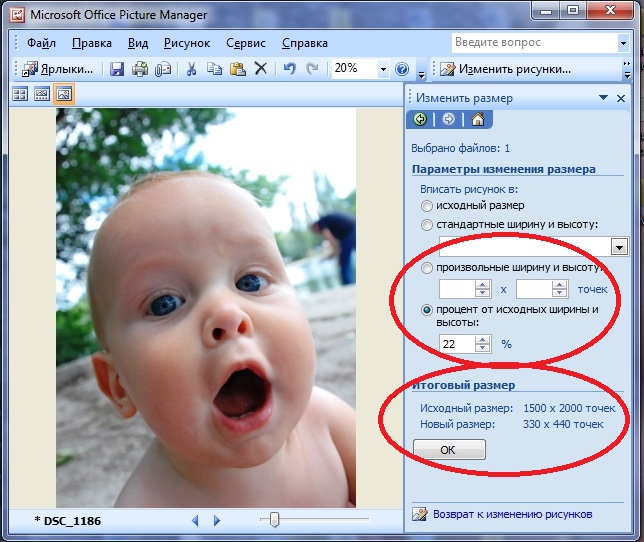Click the file name DSC_1186
The image size is (644, 542).
pos(72,521)
